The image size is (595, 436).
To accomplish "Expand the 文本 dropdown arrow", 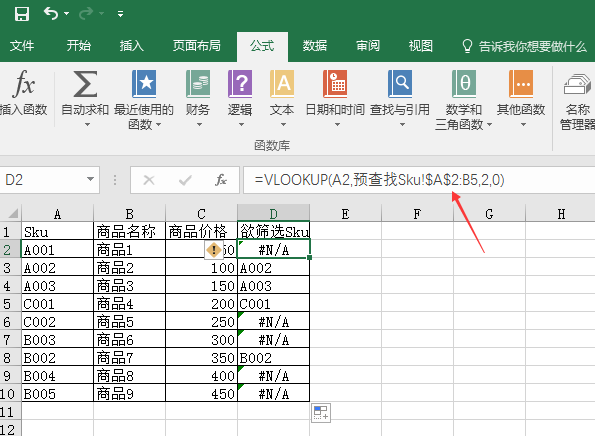I will tap(283, 124).
